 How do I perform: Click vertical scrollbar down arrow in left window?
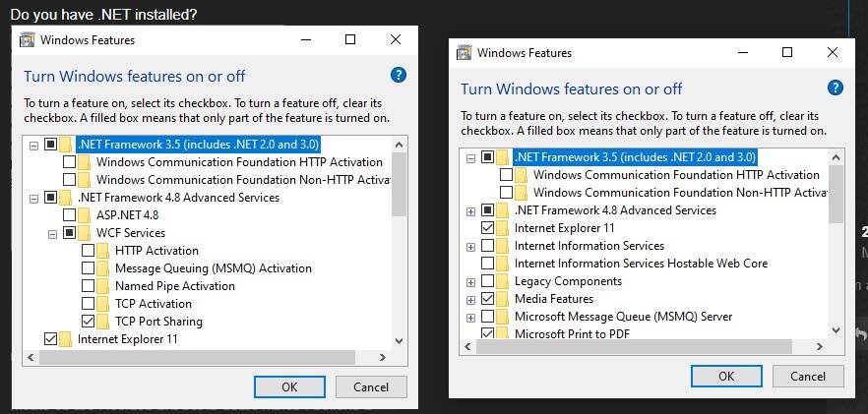(x=399, y=341)
